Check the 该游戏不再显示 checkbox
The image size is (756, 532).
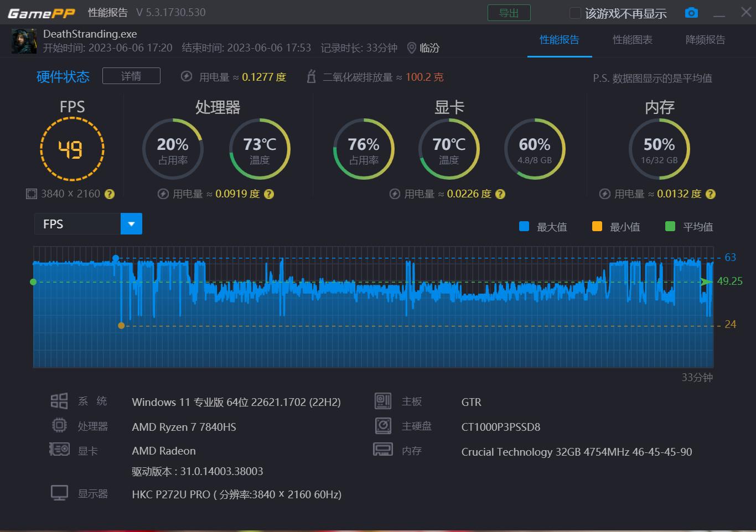coord(576,12)
